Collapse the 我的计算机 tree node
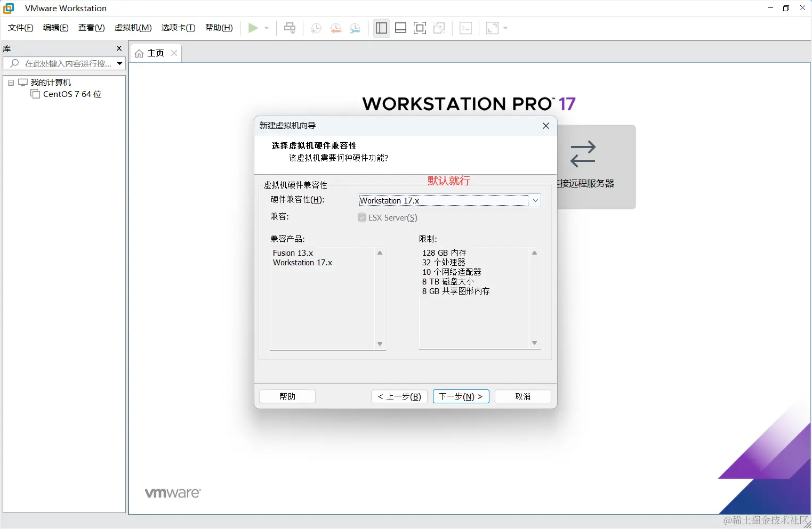 (x=11, y=83)
